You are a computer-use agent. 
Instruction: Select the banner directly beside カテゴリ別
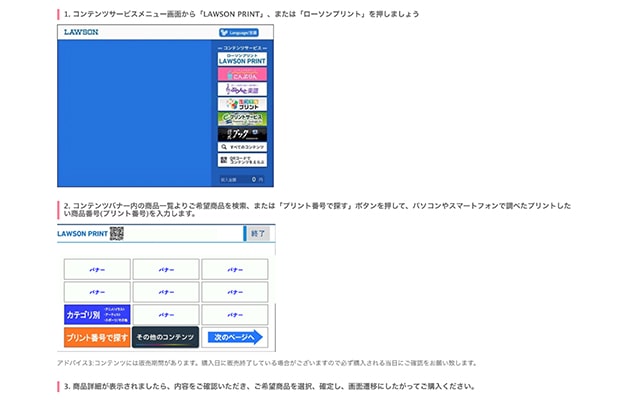tap(166, 315)
